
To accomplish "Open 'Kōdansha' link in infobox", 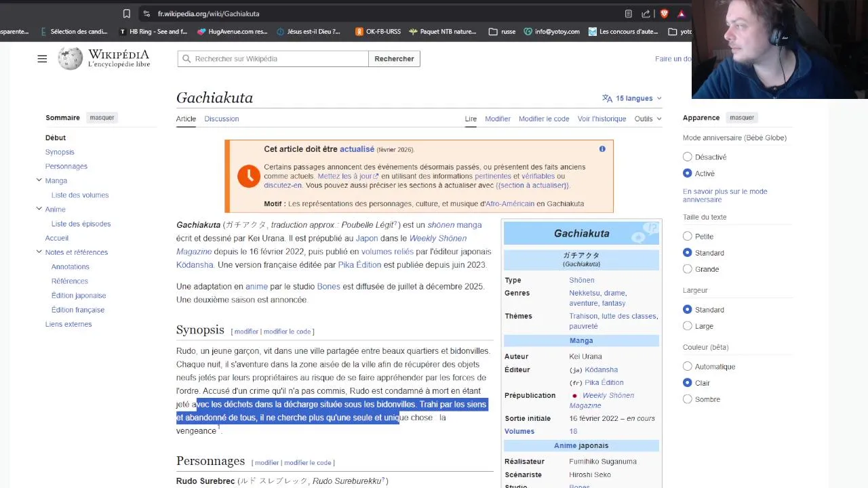I will 601,370.
